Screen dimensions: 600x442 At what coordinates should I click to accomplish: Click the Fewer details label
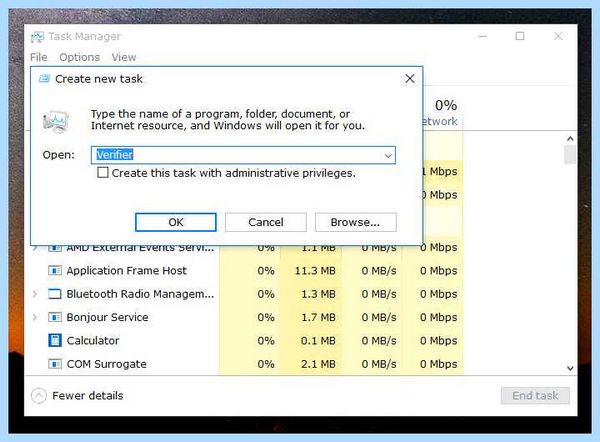pyautogui.click(x=88, y=396)
